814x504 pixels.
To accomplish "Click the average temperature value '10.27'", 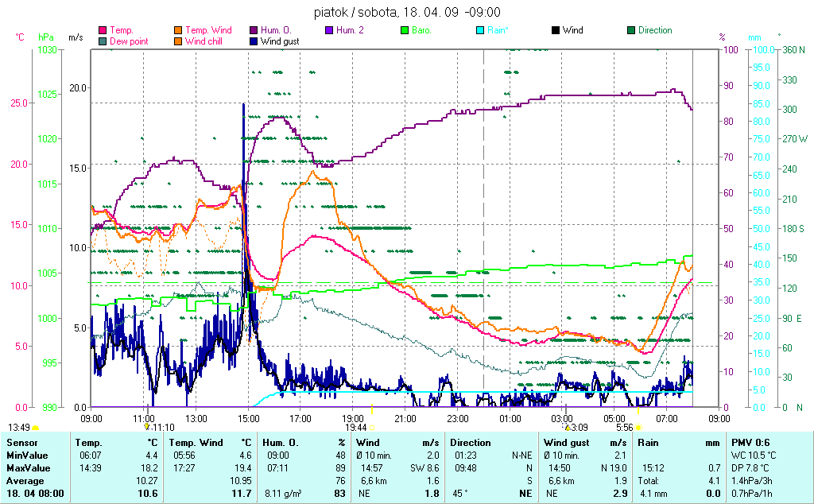I will pos(147,481).
